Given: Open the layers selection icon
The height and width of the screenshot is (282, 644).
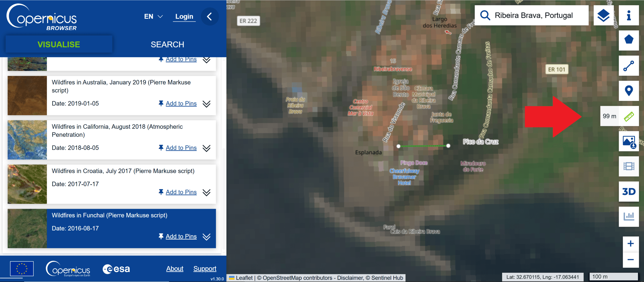Looking at the screenshot, I should 603,16.
